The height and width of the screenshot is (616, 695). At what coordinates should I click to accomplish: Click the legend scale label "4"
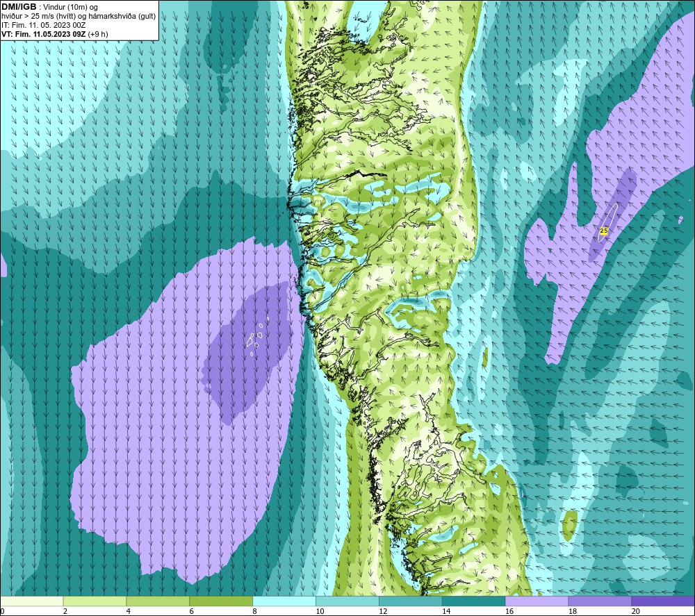click(129, 611)
